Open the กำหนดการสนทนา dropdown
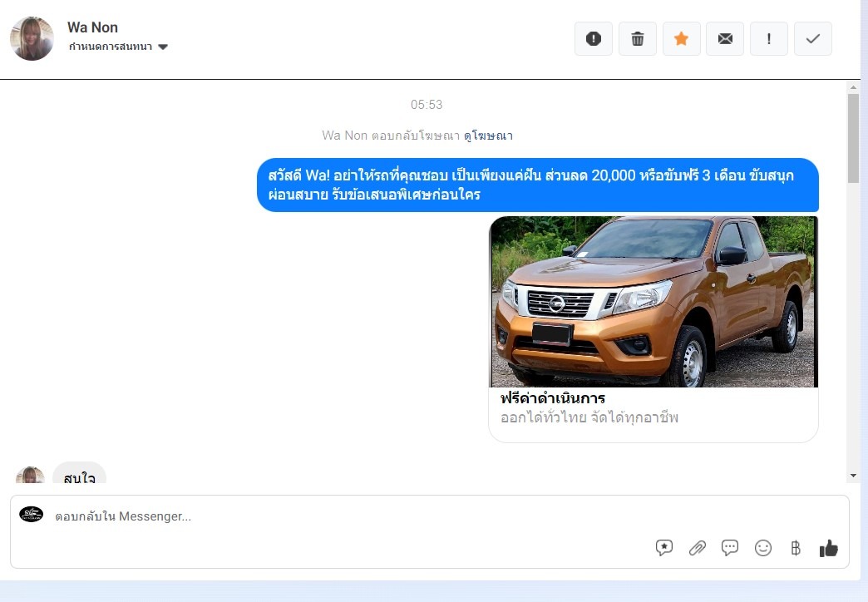Image resolution: width=868 pixels, height=602 pixels. point(118,47)
